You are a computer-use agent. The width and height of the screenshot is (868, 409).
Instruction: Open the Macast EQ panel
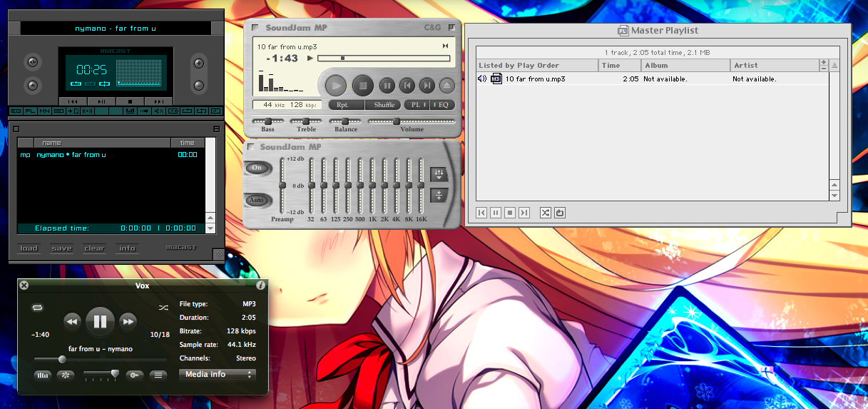point(16,111)
